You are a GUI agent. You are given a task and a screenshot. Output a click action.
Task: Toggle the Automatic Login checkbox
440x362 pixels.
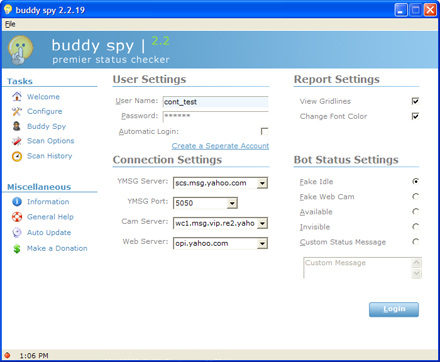coord(264,131)
